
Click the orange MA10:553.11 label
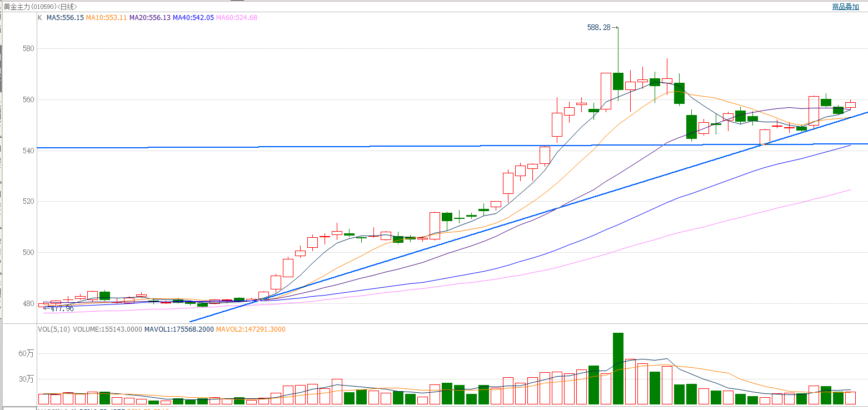pos(106,18)
